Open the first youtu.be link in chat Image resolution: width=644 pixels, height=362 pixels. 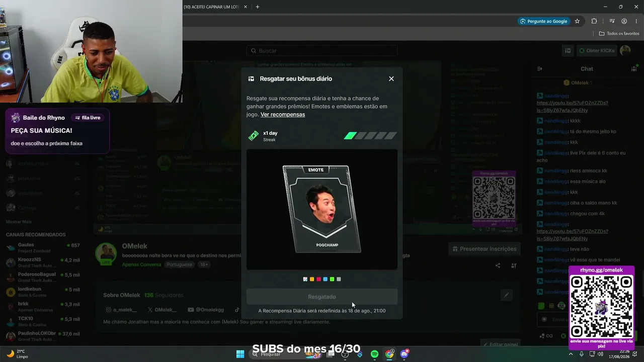(x=572, y=107)
